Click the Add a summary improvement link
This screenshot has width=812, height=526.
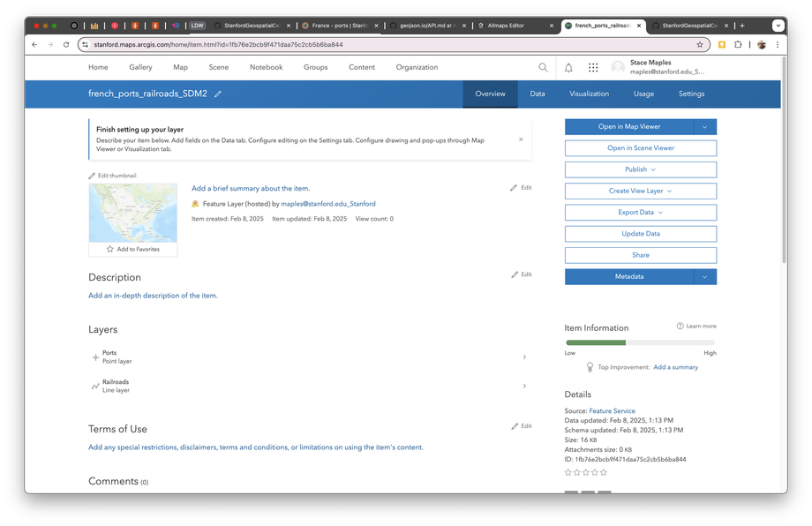tap(676, 367)
